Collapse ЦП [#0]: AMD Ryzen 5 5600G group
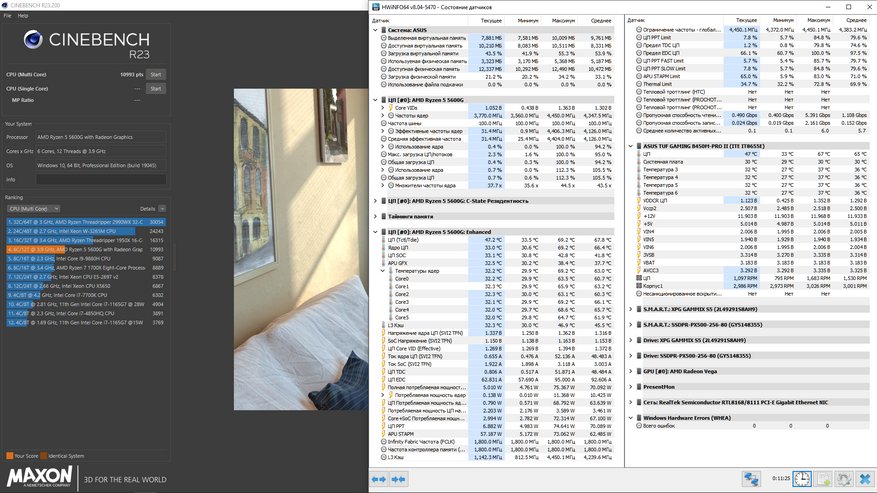The image size is (877, 493). (x=375, y=100)
